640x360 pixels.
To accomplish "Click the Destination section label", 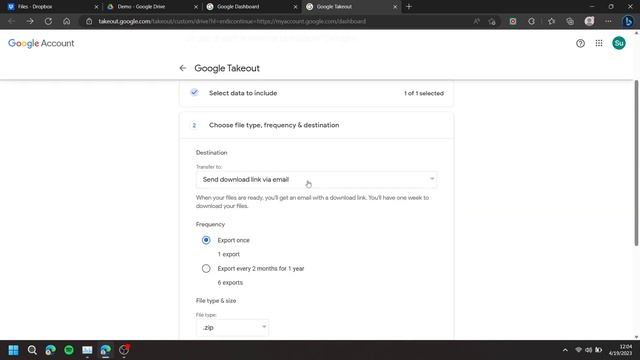I will [211, 153].
